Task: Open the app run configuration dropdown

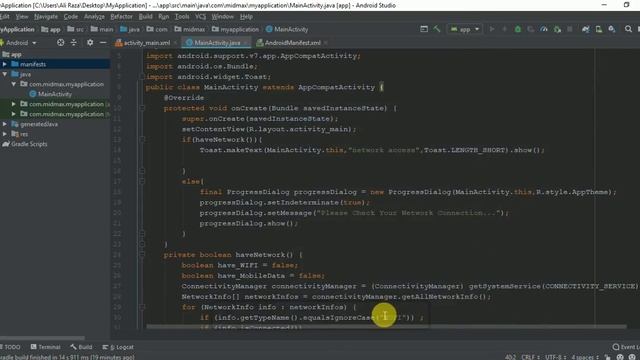Action: [x=464, y=29]
